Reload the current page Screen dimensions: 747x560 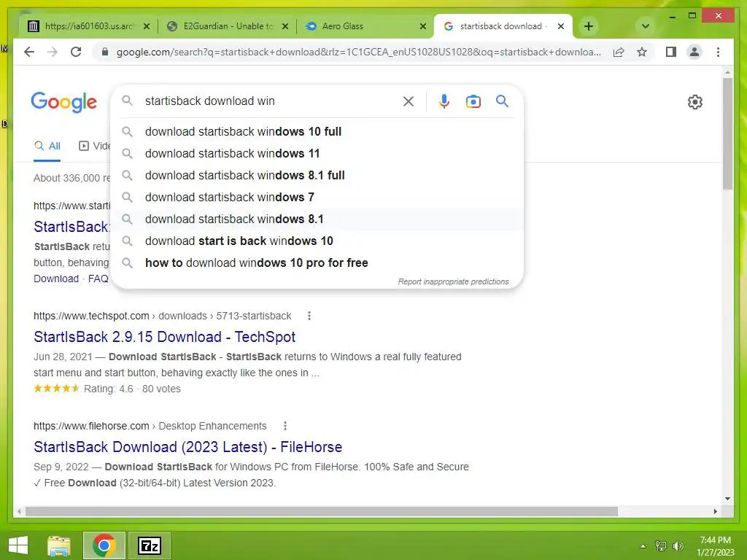(x=76, y=52)
